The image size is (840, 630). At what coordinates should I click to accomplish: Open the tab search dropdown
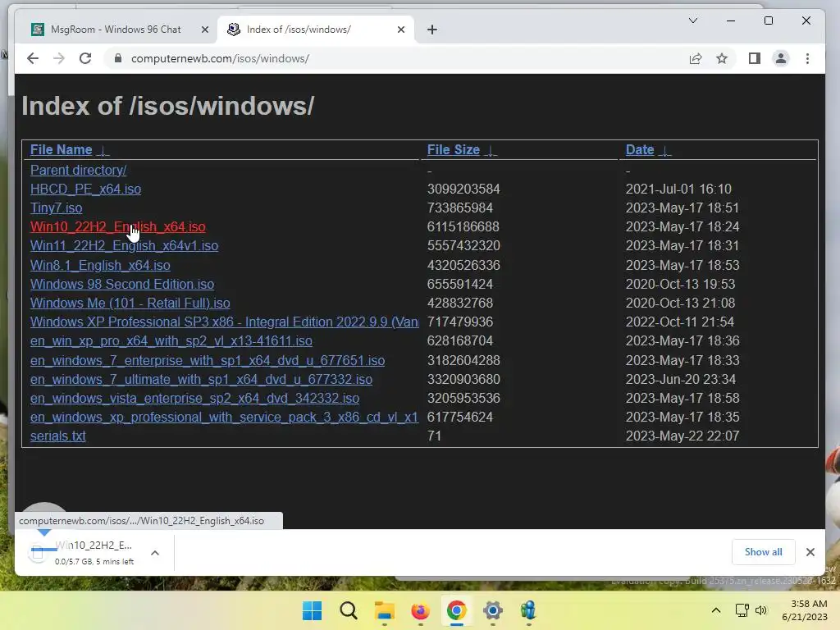[x=692, y=21]
